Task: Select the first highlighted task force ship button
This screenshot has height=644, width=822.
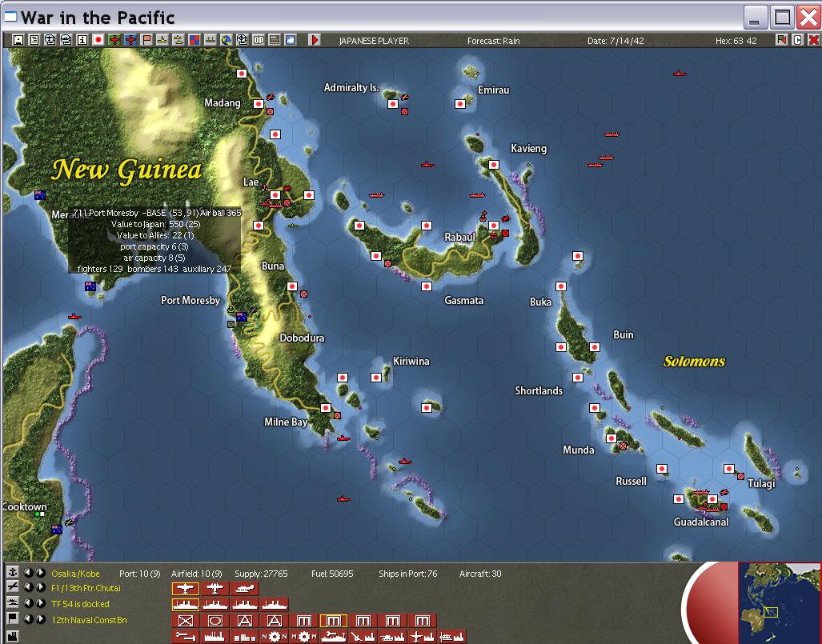Action: 186,605
